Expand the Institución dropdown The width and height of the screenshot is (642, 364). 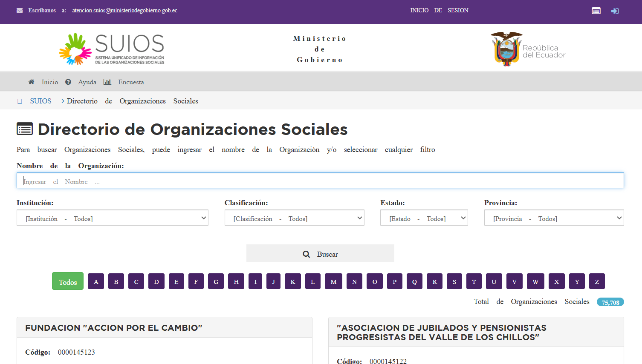click(113, 218)
